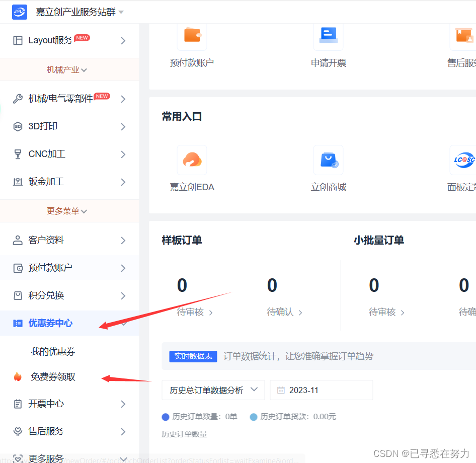
Task: Expand the Layout服务 chevron
Action: tap(123, 41)
